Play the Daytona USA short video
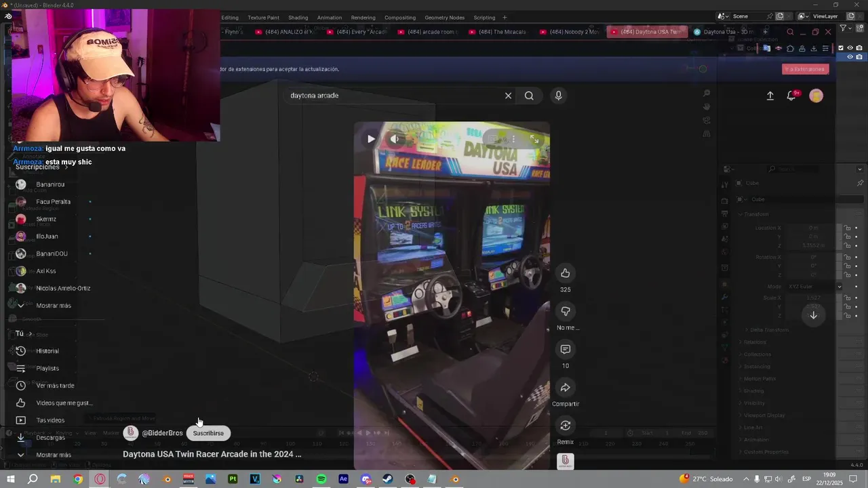Viewport: 868px width, 488px height. [x=371, y=139]
